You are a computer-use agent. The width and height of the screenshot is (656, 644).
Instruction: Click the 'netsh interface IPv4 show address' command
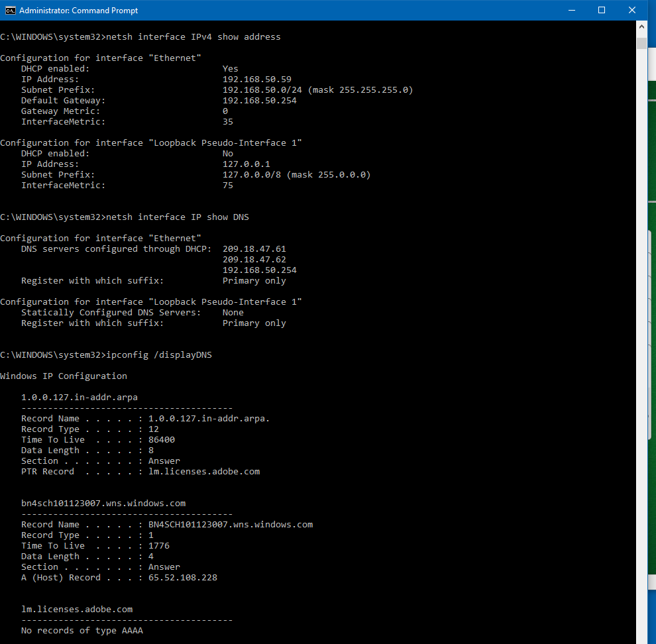[x=193, y=37]
